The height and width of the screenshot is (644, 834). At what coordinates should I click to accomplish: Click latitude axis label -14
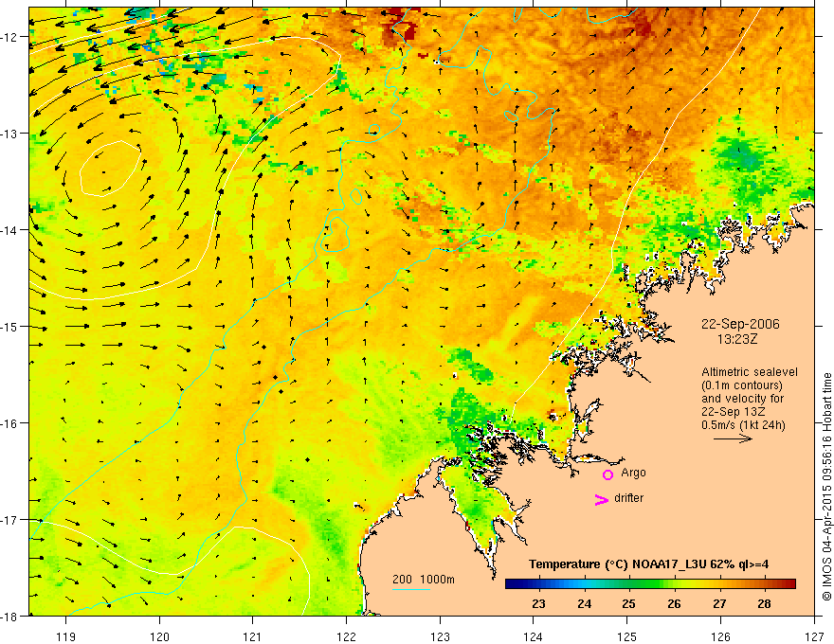tap(9, 230)
